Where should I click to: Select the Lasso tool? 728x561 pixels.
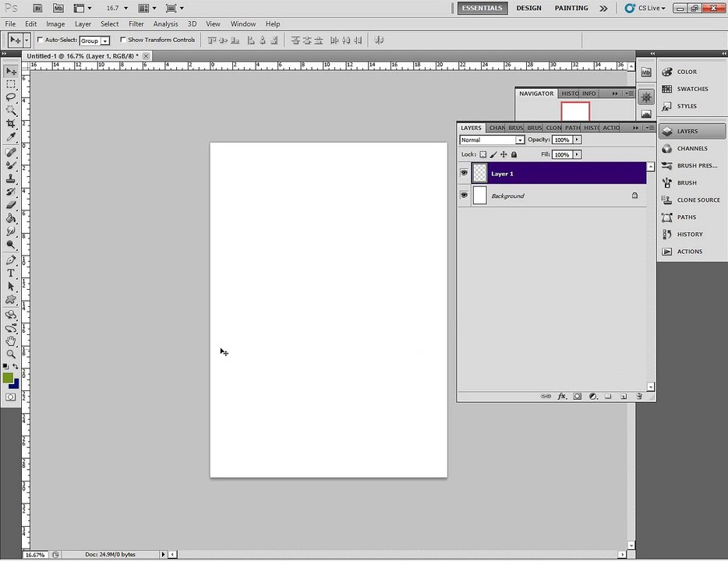click(x=11, y=97)
